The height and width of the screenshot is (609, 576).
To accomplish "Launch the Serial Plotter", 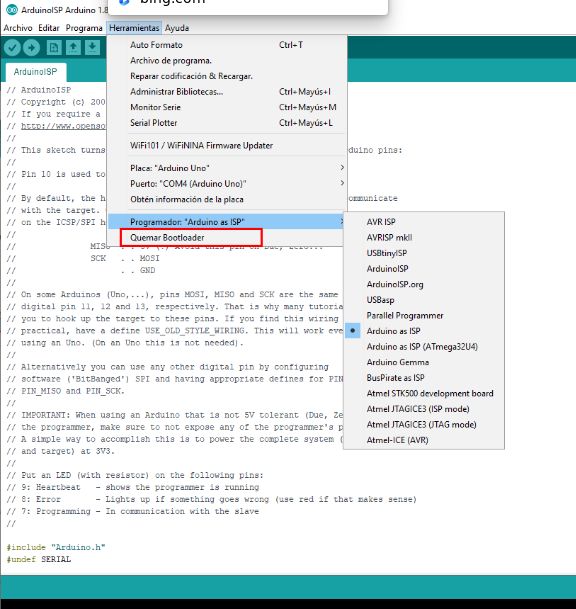I will (x=226, y=123).
